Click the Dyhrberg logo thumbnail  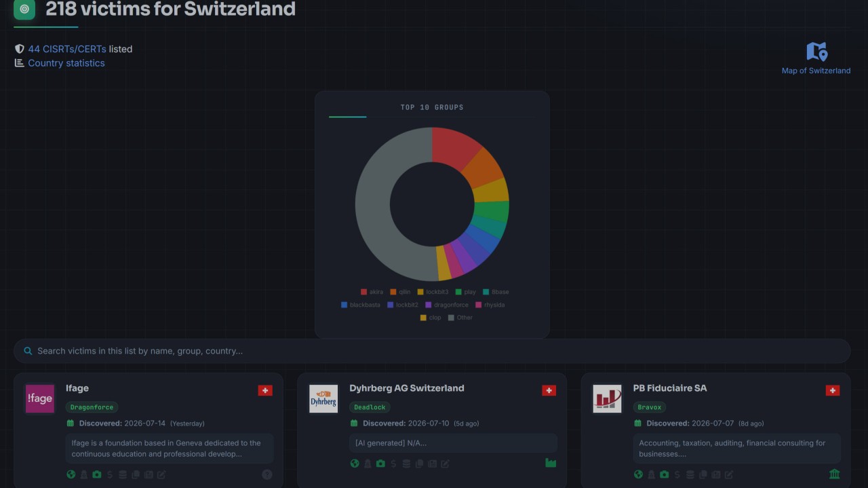point(323,399)
